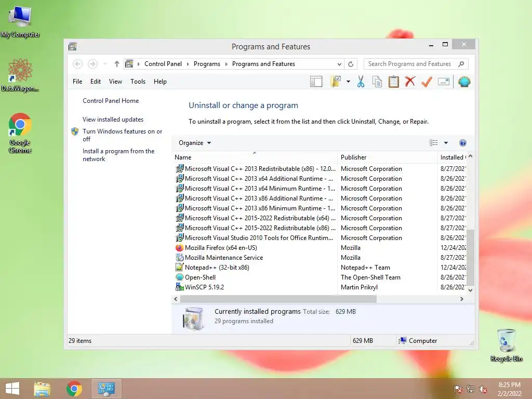Click the Programs breadcrumb segment

point(207,64)
